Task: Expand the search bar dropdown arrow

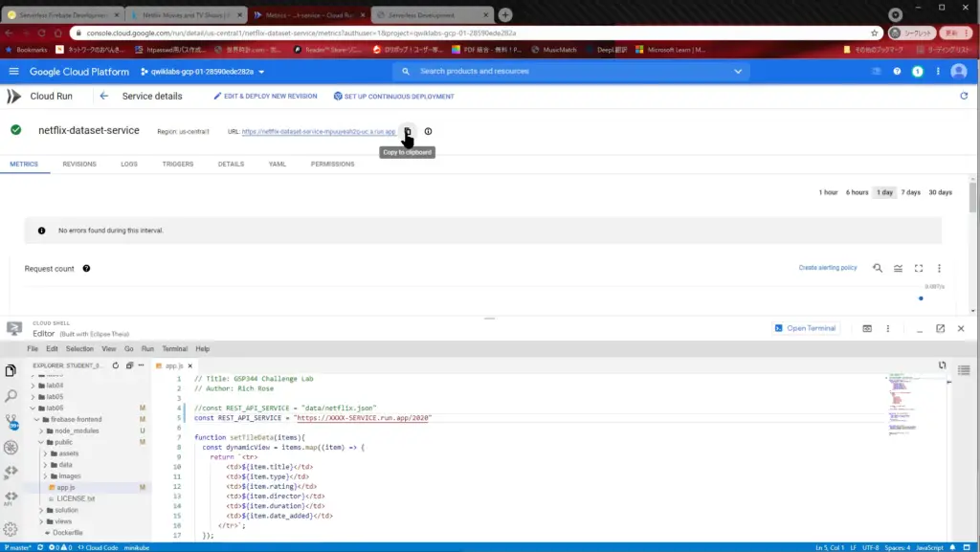Action: click(738, 71)
